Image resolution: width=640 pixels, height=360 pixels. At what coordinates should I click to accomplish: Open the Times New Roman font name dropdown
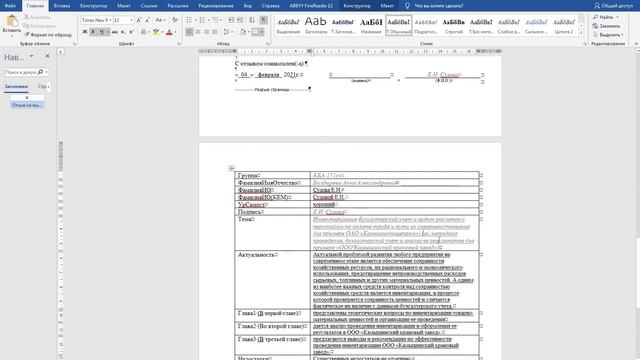(110, 20)
